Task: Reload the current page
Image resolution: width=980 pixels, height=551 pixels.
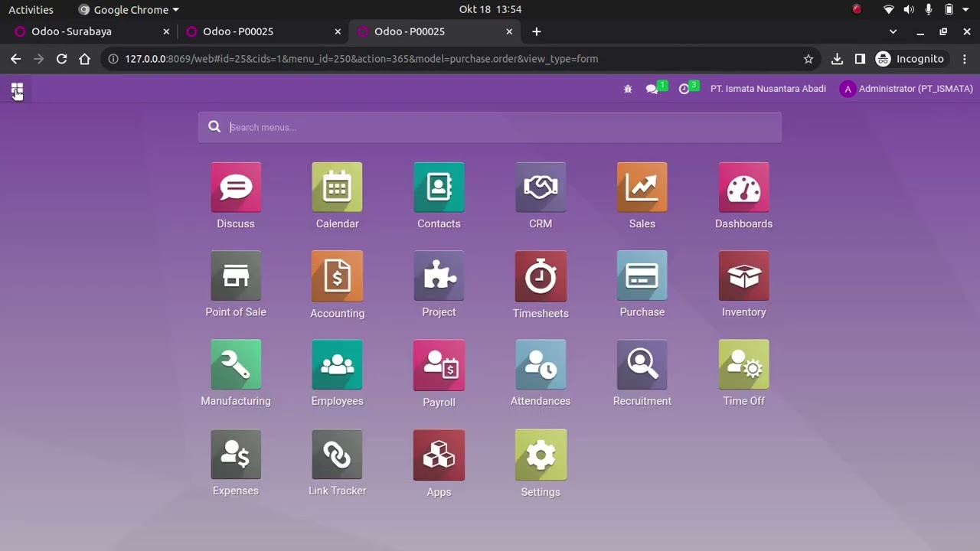Action: [x=61, y=59]
